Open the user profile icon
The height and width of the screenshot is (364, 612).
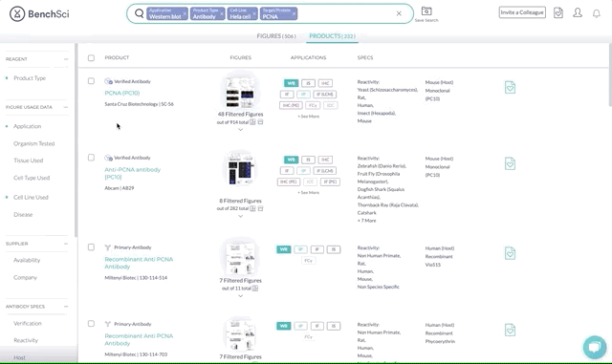point(578,12)
